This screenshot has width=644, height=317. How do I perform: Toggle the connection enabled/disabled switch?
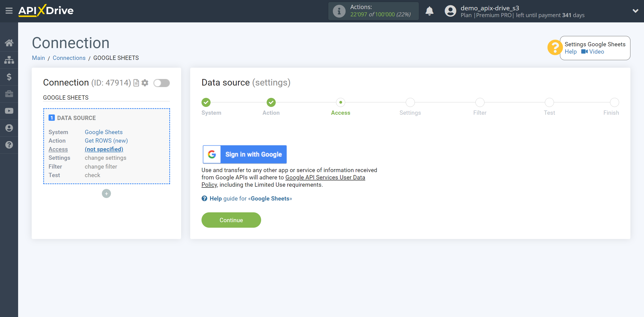tap(162, 83)
